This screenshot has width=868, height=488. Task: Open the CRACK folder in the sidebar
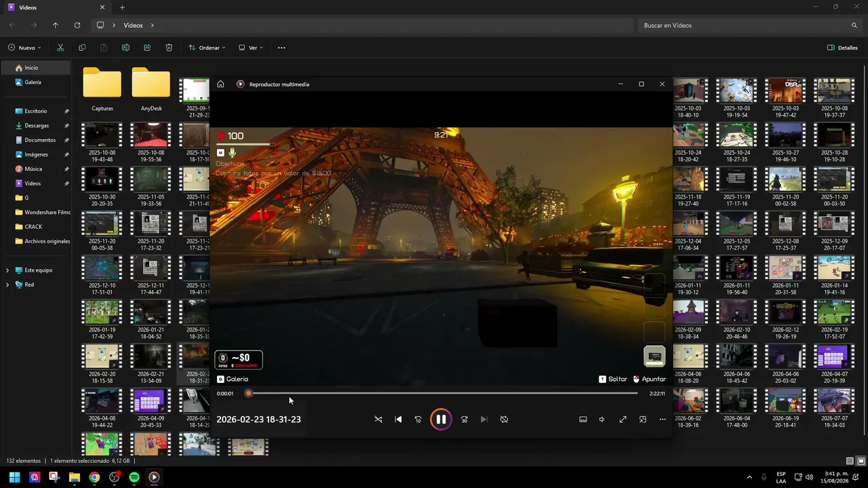35,226
